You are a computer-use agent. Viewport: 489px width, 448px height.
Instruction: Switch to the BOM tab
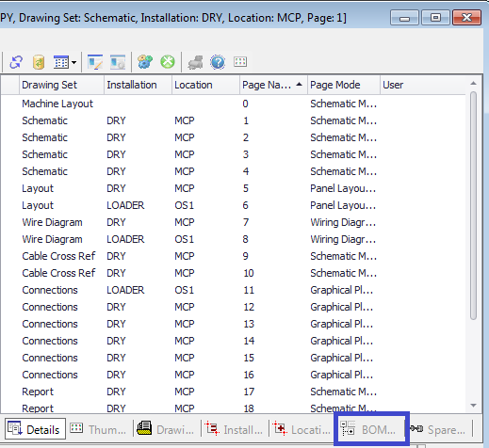tap(369, 429)
